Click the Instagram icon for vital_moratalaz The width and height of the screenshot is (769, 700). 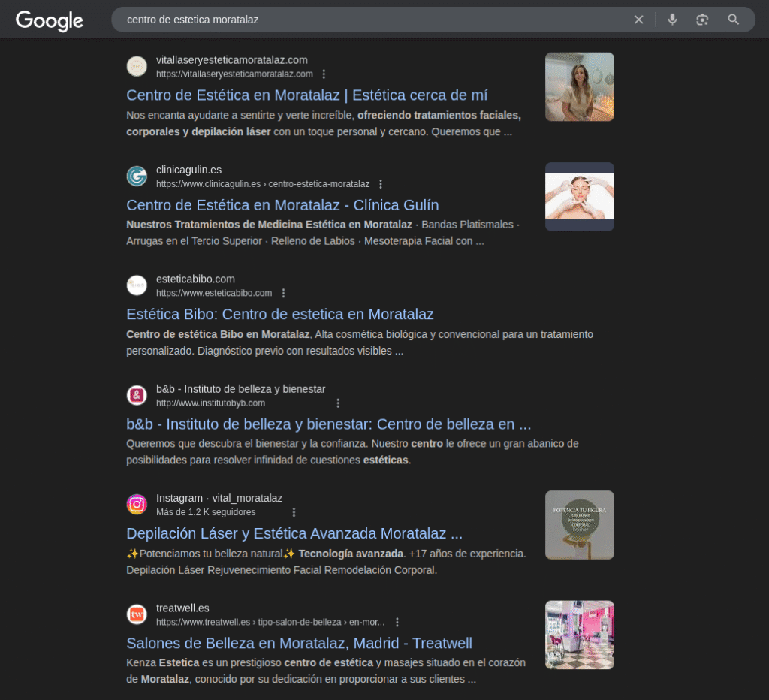coord(137,504)
